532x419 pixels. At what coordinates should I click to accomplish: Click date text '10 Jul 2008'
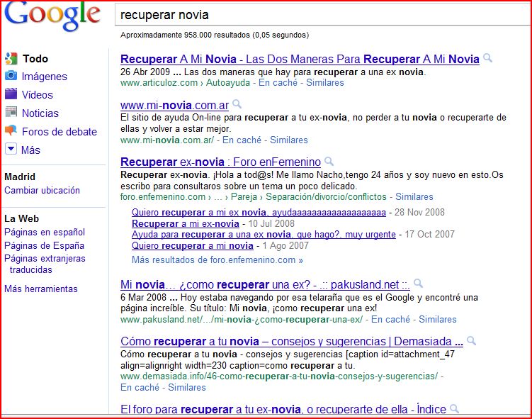coord(271,223)
